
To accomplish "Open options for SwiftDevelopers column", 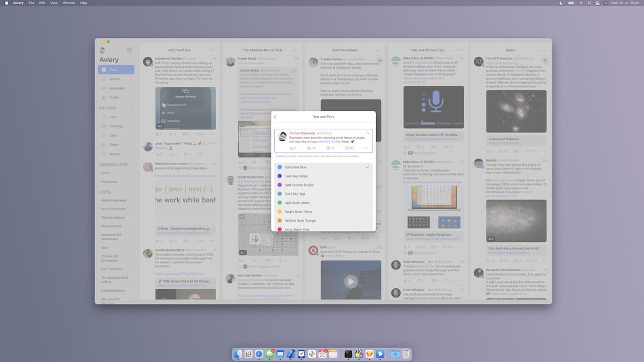I will pos(378,50).
